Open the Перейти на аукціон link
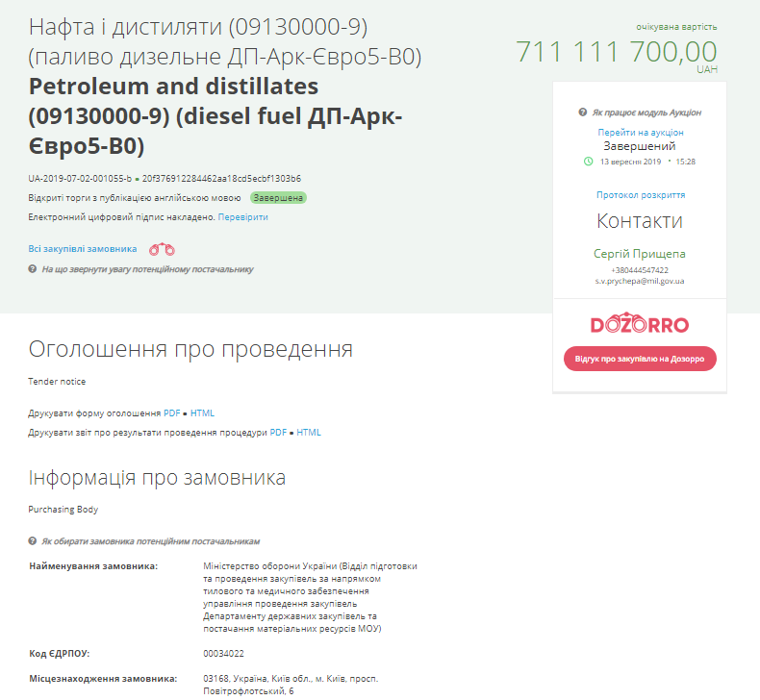This screenshot has width=760, height=700. [x=640, y=132]
